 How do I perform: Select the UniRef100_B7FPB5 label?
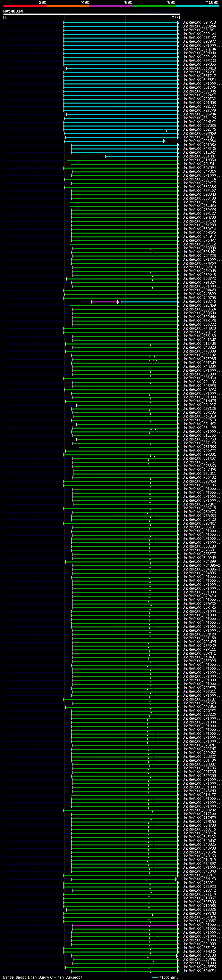pyautogui.click(x=199, y=359)
